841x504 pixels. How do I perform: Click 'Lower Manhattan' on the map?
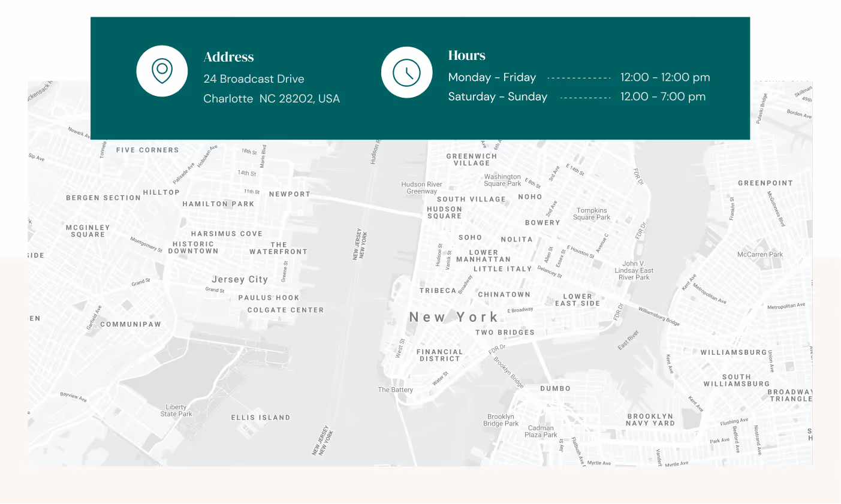[x=484, y=256]
